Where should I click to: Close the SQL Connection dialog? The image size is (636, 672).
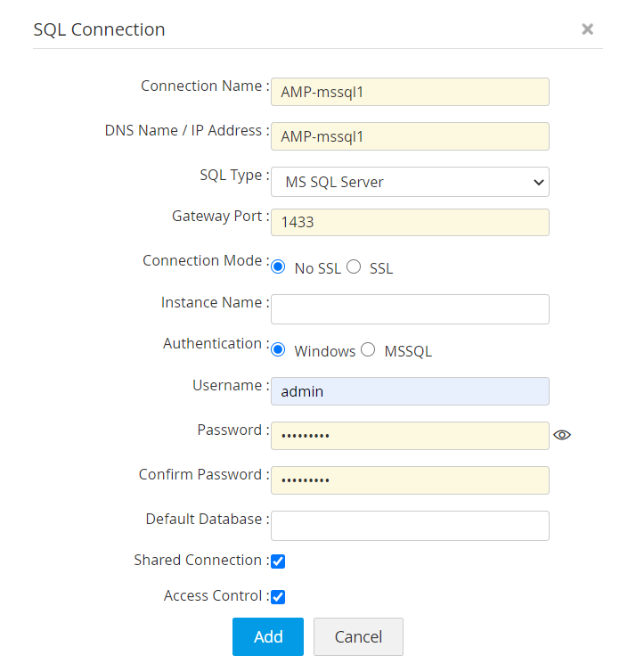587,29
